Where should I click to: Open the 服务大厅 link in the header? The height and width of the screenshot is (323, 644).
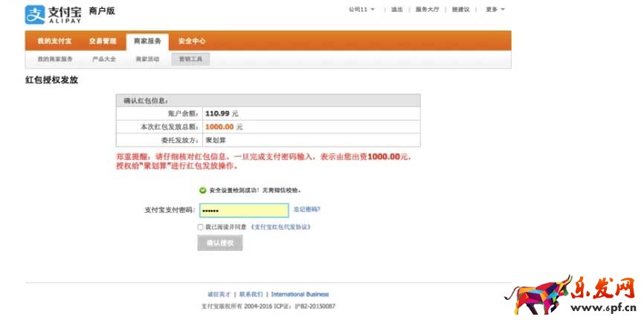tap(427, 10)
